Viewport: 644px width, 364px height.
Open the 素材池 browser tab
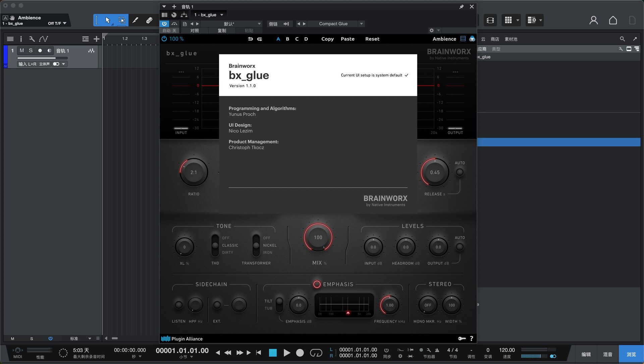point(511,39)
